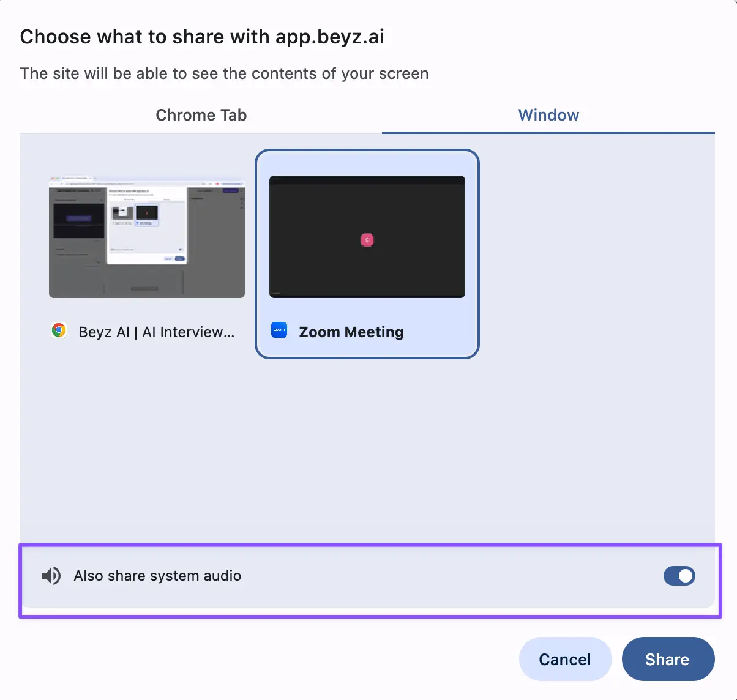Click the dialog heading mentioning app.beyz.ai
The image size is (737, 700).
pyautogui.click(x=202, y=37)
